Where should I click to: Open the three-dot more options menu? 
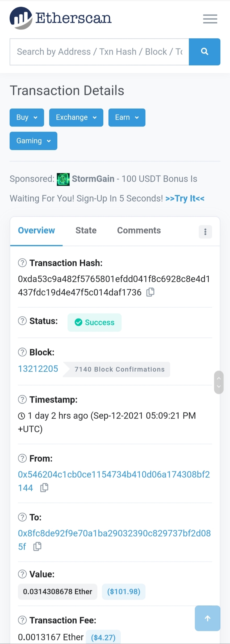point(205,232)
